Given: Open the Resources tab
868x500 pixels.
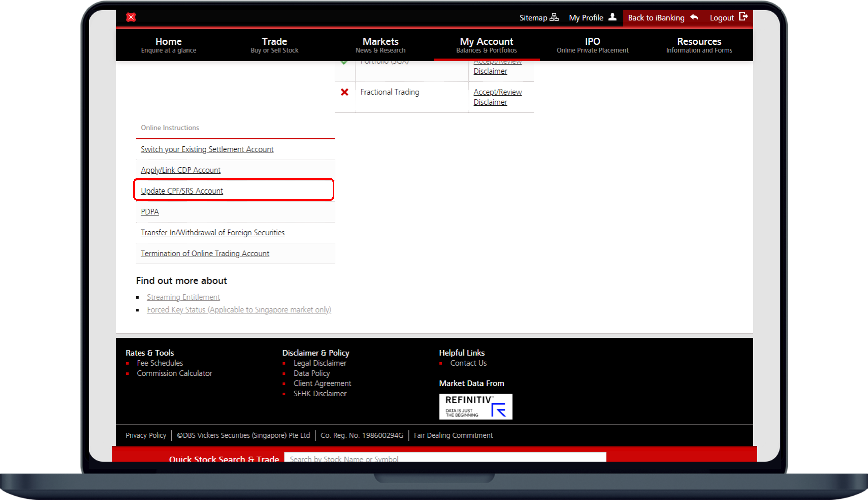Looking at the screenshot, I should click(x=699, y=45).
